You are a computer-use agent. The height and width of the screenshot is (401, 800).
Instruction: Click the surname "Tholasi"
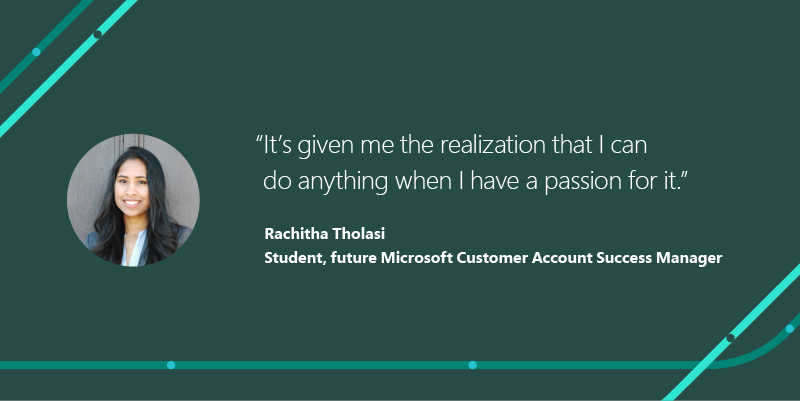click(x=358, y=234)
